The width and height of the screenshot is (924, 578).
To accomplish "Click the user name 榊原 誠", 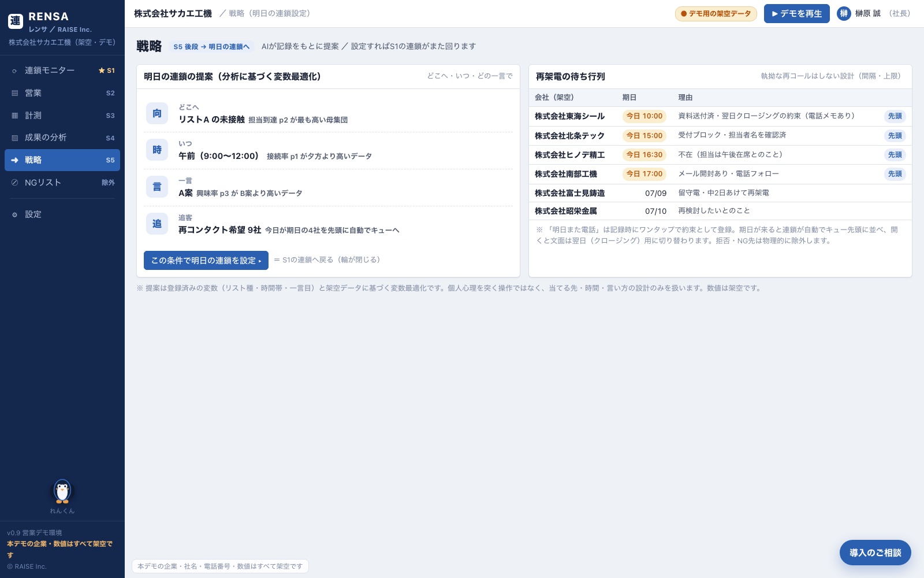I will tap(868, 13).
